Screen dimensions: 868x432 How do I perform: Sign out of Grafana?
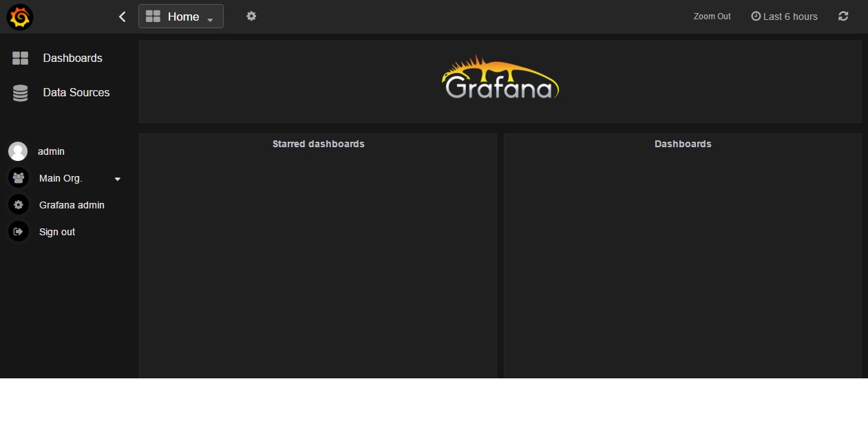point(57,232)
